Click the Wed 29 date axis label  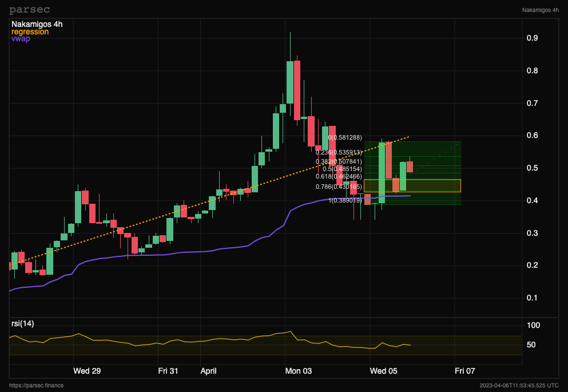(x=87, y=371)
